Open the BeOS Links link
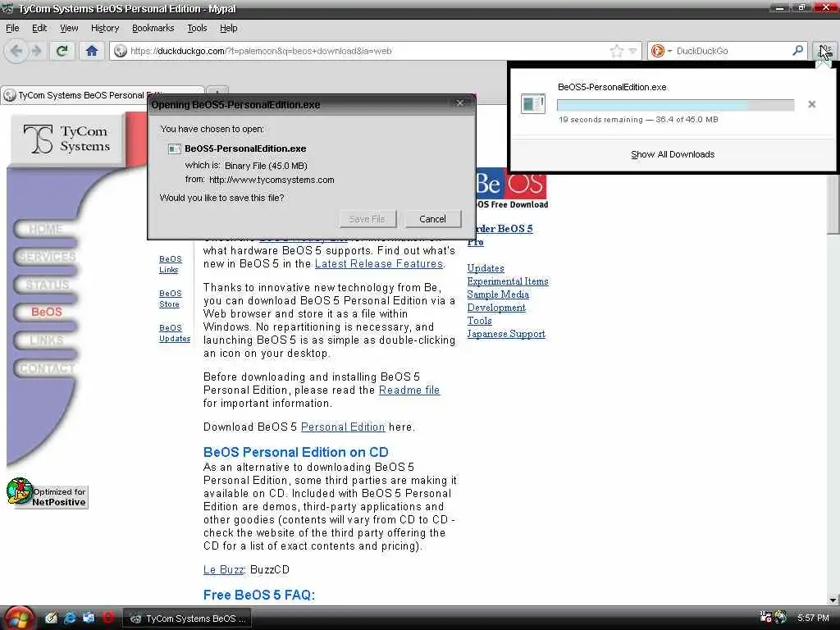The image size is (840, 630). pyautogui.click(x=171, y=264)
